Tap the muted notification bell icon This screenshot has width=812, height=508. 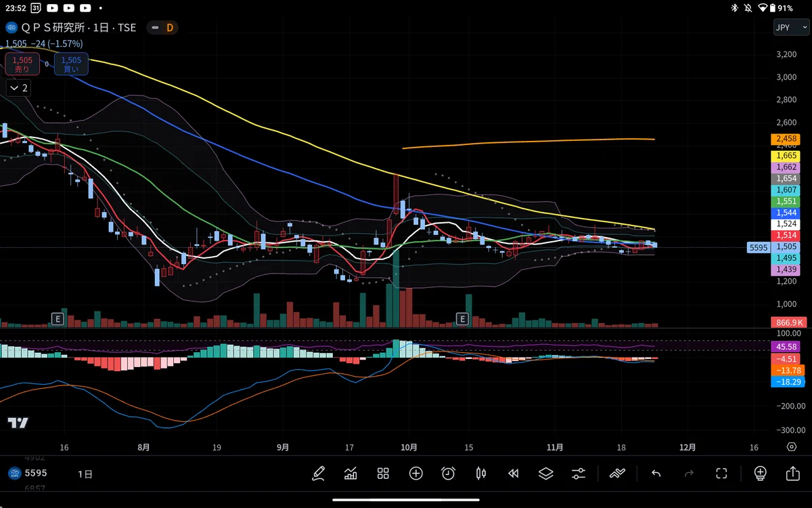(x=749, y=8)
